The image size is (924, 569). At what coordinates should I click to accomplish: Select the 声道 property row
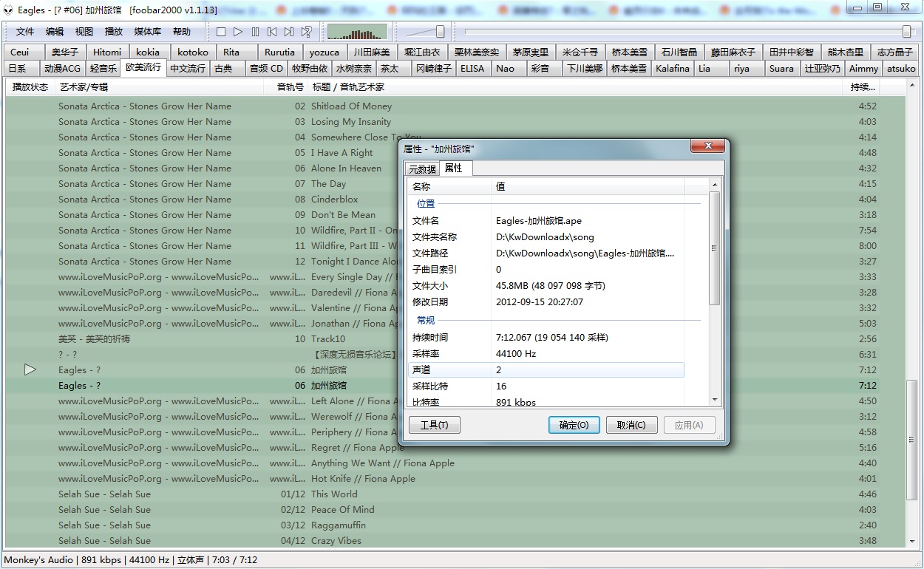(x=546, y=369)
